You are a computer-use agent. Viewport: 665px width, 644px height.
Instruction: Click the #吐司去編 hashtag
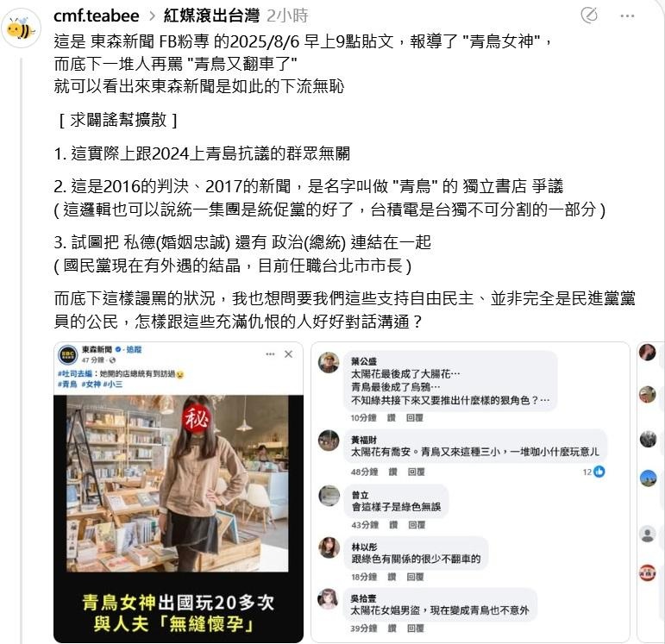pos(75,374)
